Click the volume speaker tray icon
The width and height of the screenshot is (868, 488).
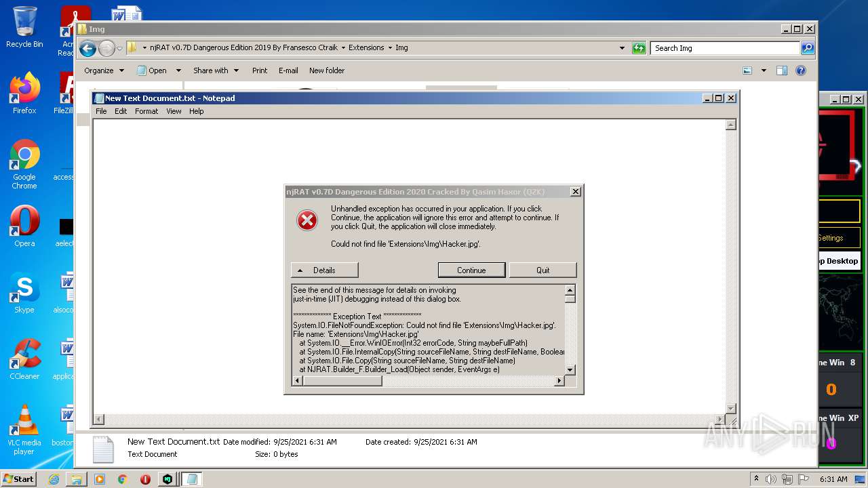tap(770, 479)
